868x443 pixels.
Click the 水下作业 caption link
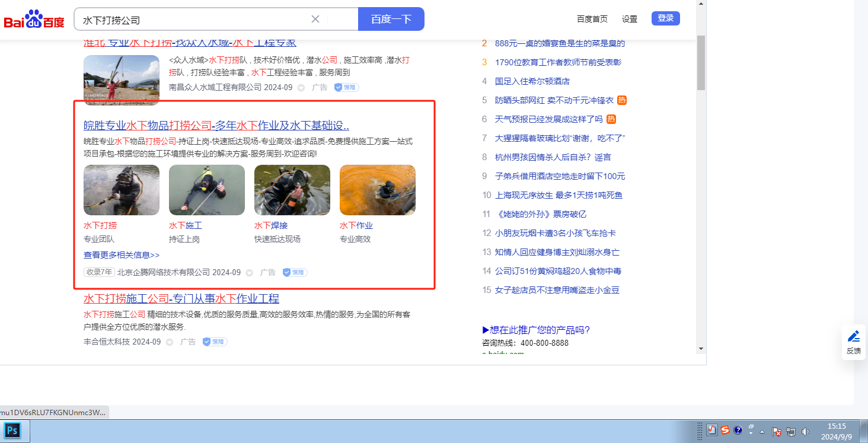click(356, 225)
